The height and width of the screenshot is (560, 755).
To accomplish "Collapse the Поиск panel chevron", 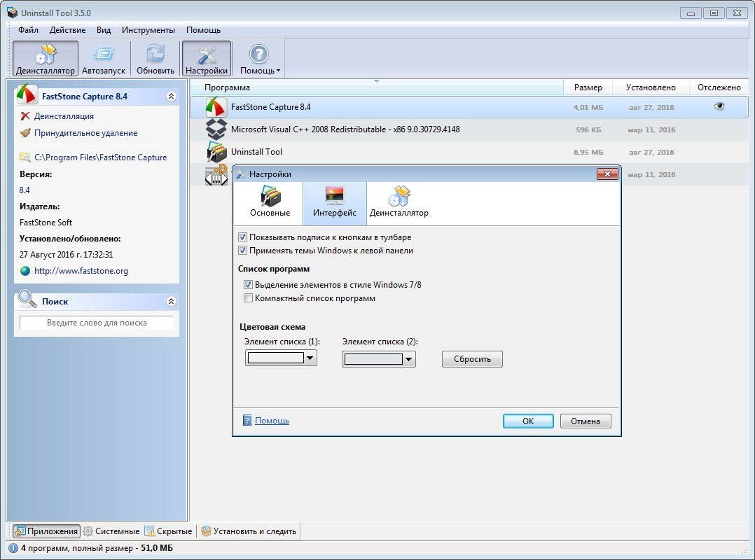I will click(x=171, y=301).
